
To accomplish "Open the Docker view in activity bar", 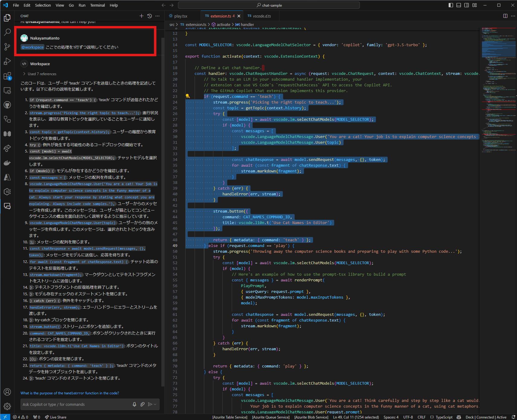I will pyautogui.click(x=7, y=163).
